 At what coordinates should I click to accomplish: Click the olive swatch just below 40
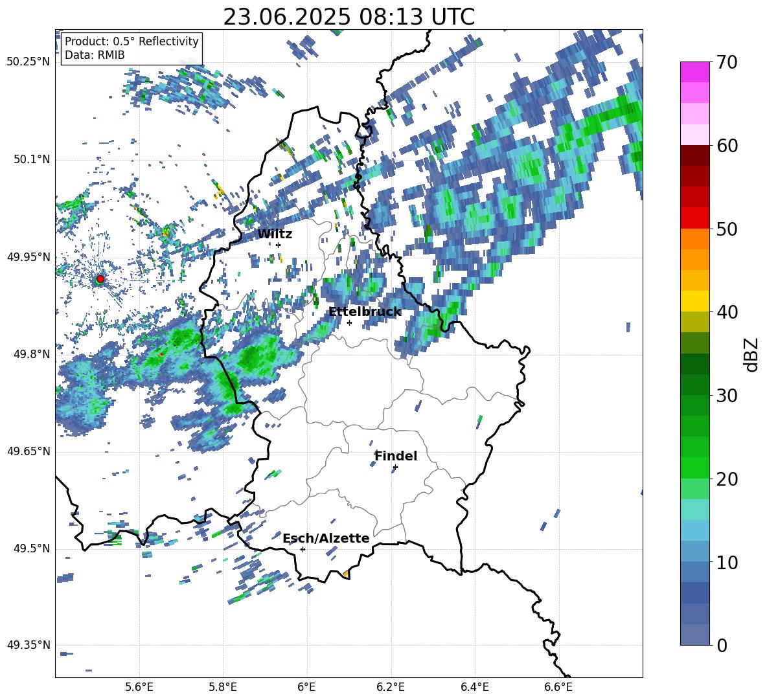click(694, 322)
